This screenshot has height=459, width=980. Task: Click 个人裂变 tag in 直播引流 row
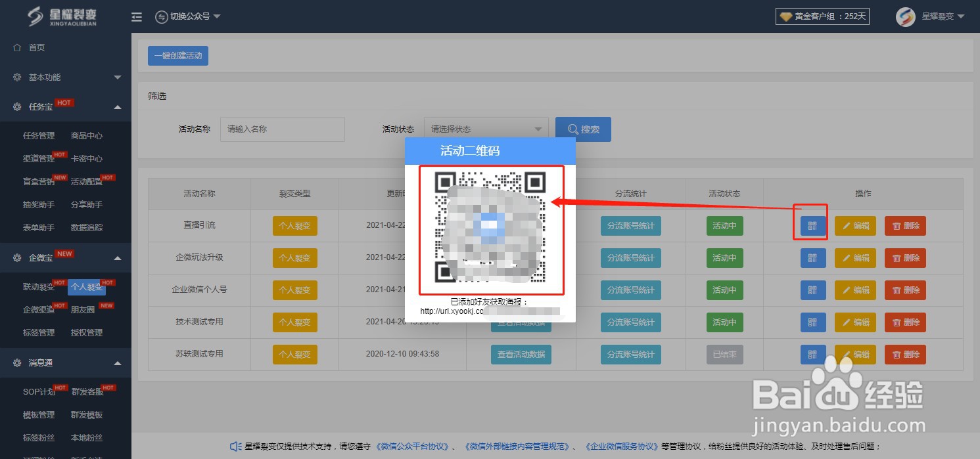(295, 226)
